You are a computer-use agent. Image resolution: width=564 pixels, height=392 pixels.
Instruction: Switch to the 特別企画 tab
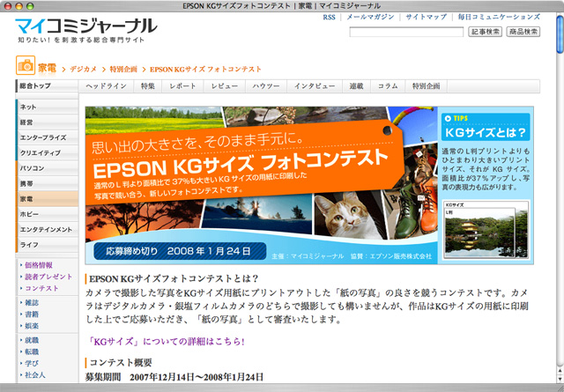click(x=427, y=86)
